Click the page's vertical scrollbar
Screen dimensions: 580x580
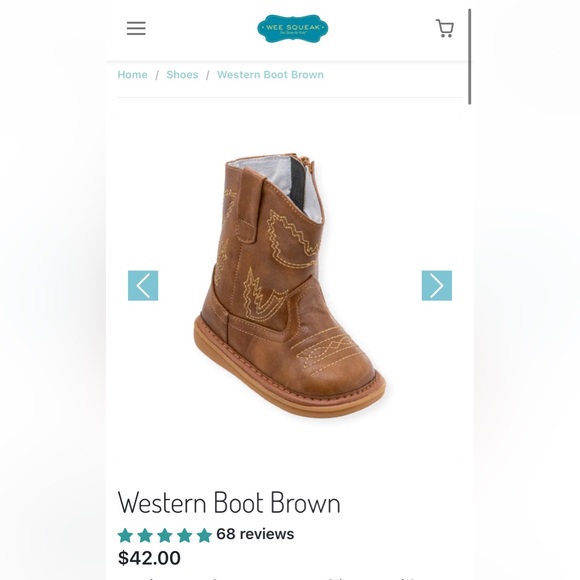click(470, 57)
